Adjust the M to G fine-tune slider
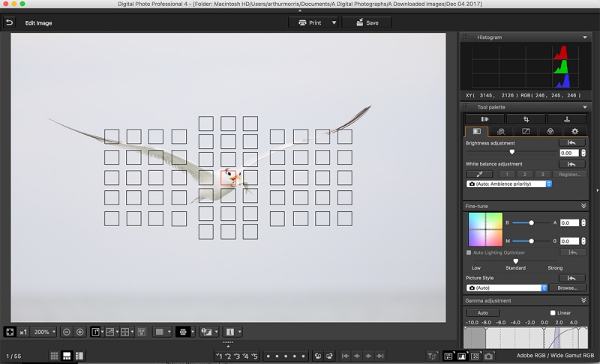The width and height of the screenshot is (600, 364). [x=531, y=241]
